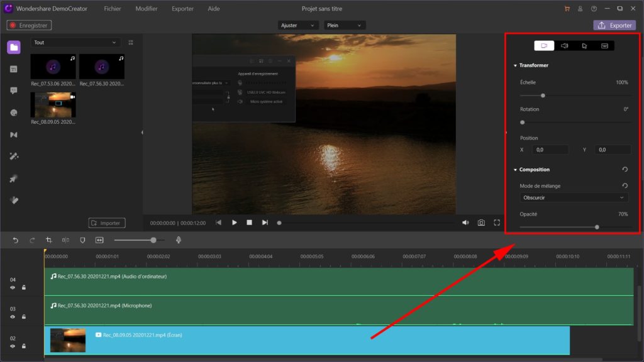Click the redo arrow in timeline toolbar
This screenshot has height=362, width=644.
32,240
